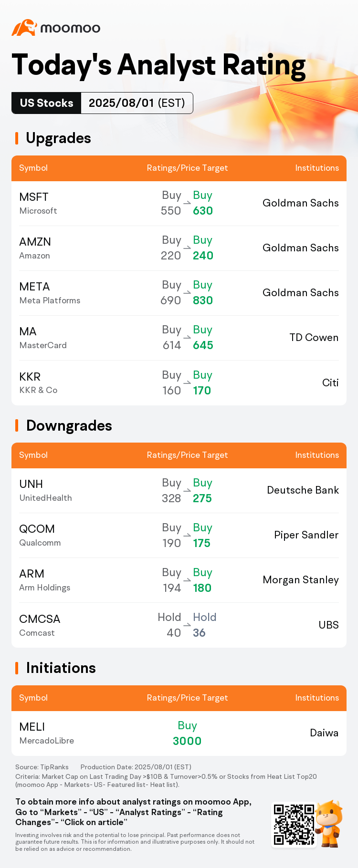Click the KKR new price target 170

tap(202, 391)
